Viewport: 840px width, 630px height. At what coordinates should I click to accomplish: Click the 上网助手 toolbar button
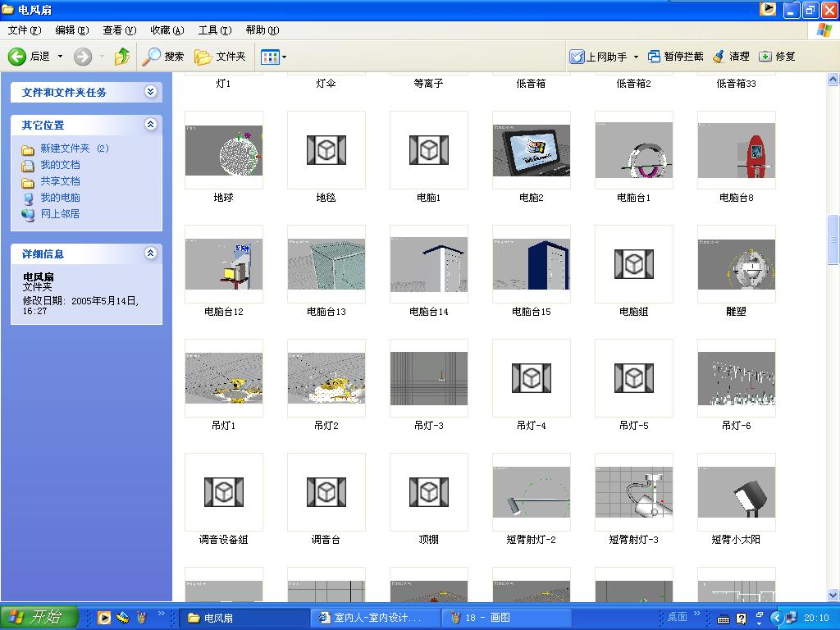[598, 57]
